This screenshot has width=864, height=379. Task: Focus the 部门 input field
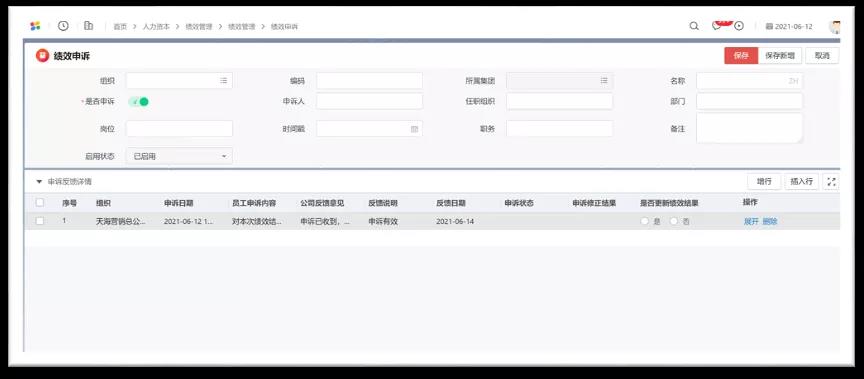click(749, 101)
